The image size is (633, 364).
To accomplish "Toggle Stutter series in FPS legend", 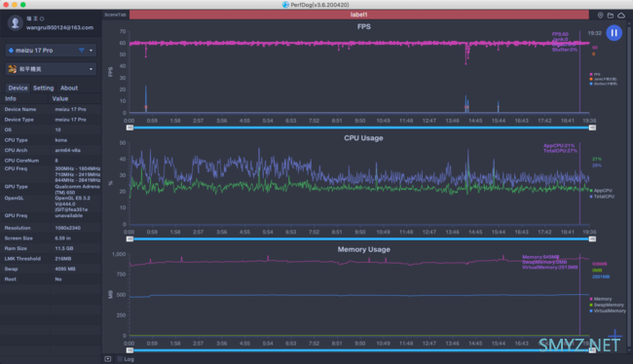I will click(603, 84).
